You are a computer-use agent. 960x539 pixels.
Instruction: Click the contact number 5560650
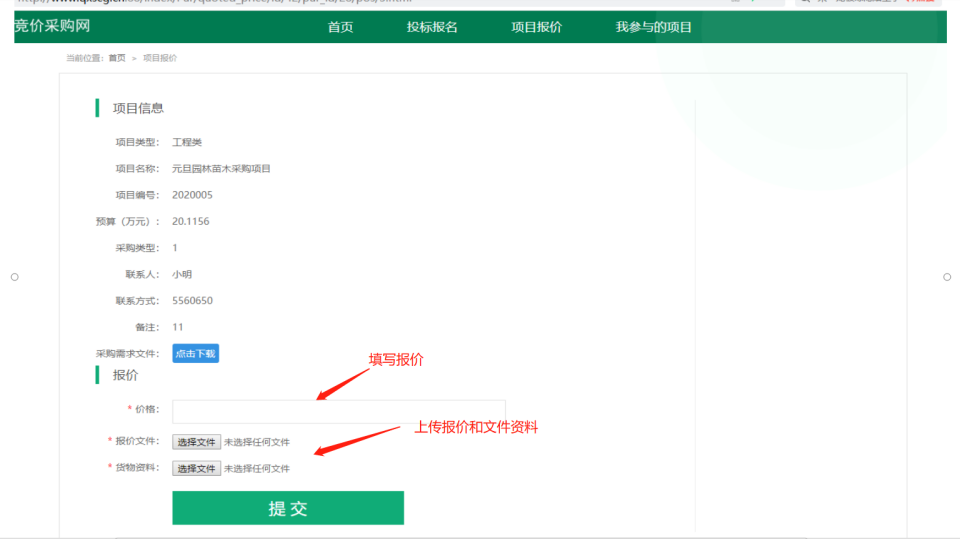[x=192, y=301]
